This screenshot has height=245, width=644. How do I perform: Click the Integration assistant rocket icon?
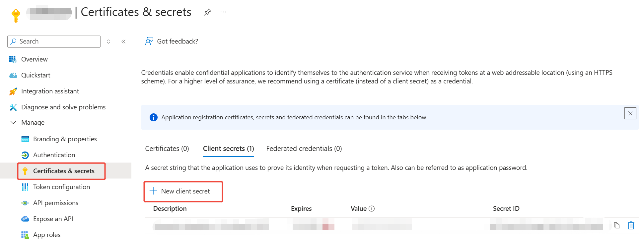point(13,91)
